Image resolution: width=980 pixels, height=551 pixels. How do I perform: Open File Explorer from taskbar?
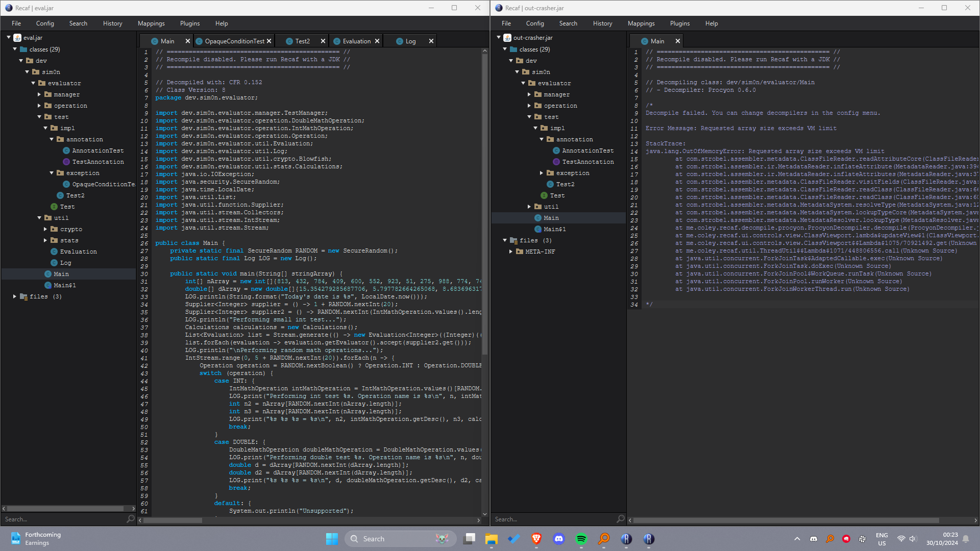tap(492, 539)
